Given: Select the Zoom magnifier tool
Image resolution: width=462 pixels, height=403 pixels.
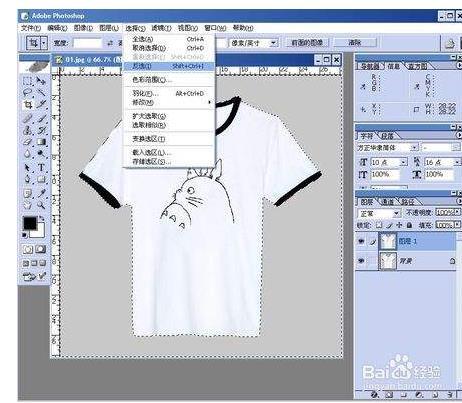Looking at the screenshot, I should (41, 205).
